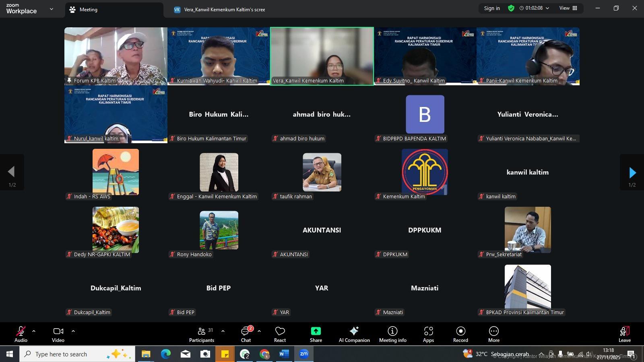
Task: Select the Vera_Kanwil Kemenkum Kaltim video tile
Action: click(322, 56)
